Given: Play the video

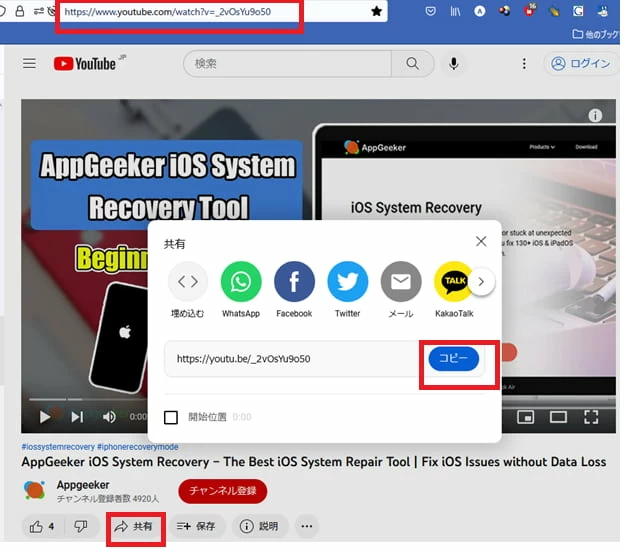Looking at the screenshot, I should click(45, 417).
